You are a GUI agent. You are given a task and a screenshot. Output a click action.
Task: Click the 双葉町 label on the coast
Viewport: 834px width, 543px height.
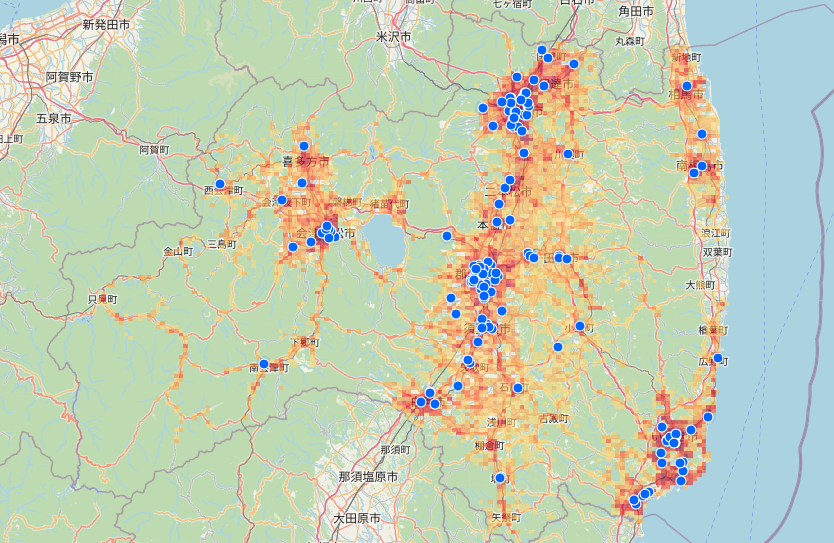[717, 253]
